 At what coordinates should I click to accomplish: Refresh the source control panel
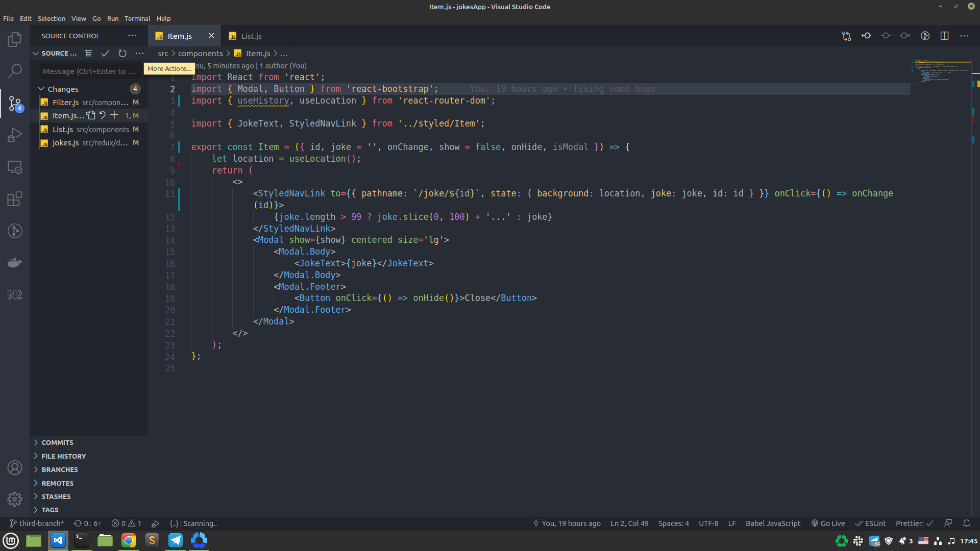[122, 53]
